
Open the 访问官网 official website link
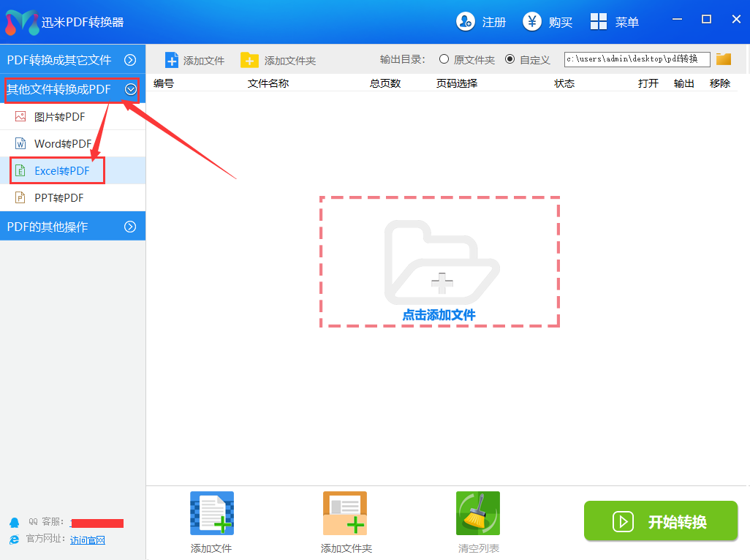(x=88, y=540)
